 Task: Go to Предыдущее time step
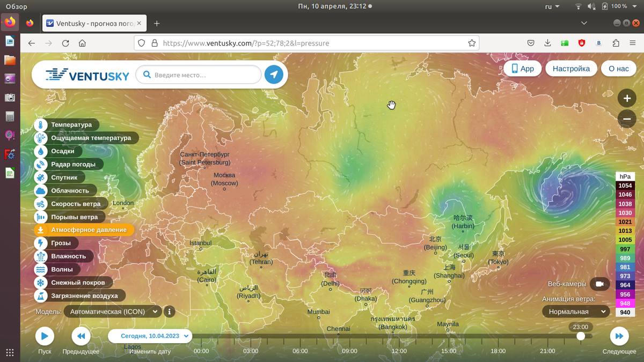(81, 336)
